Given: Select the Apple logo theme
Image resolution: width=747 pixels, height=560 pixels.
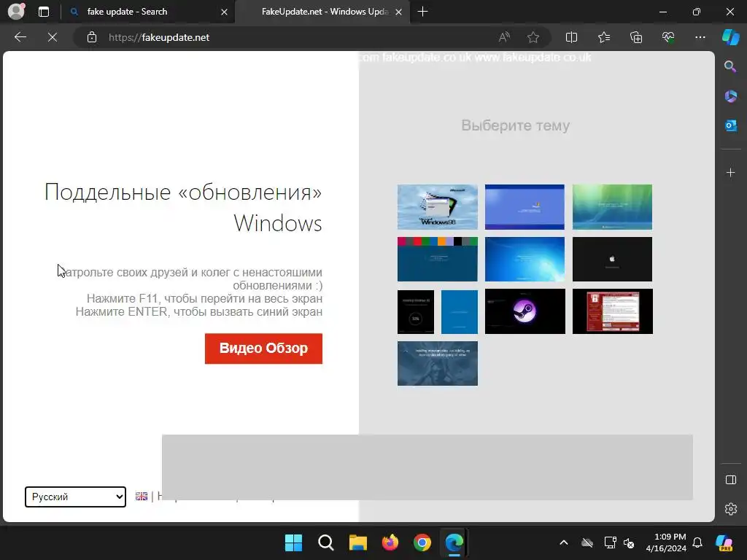Looking at the screenshot, I should (612, 259).
